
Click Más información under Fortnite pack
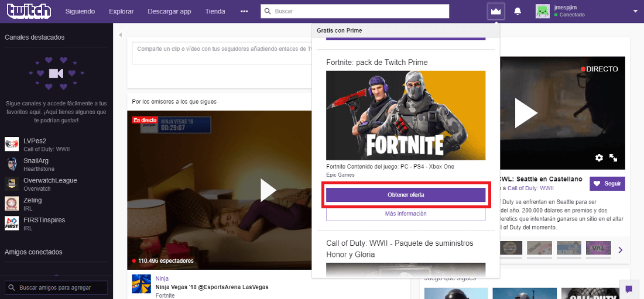(x=406, y=214)
